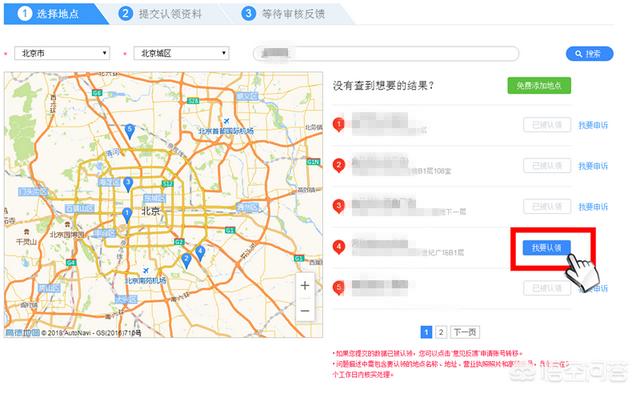This screenshot has height=394, width=640.
Task: Zoom out the map with minus button
Action: coord(305,311)
